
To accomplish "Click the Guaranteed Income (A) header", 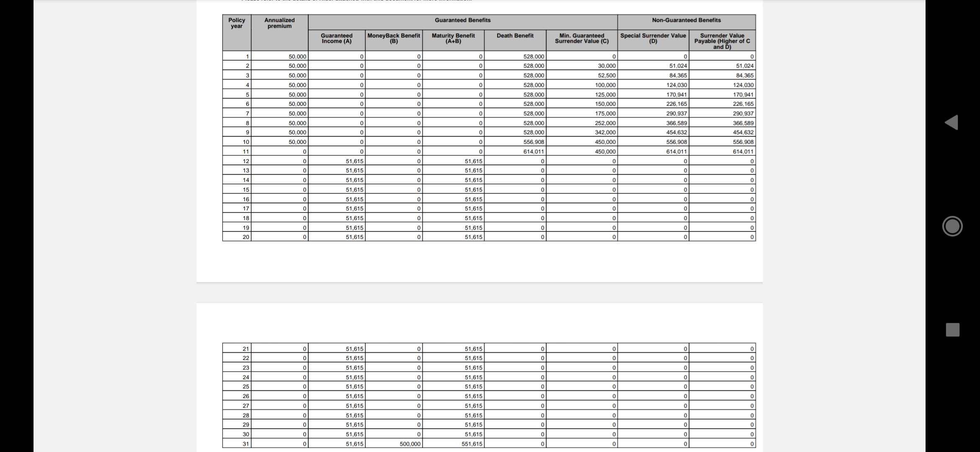I will point(336,39).
